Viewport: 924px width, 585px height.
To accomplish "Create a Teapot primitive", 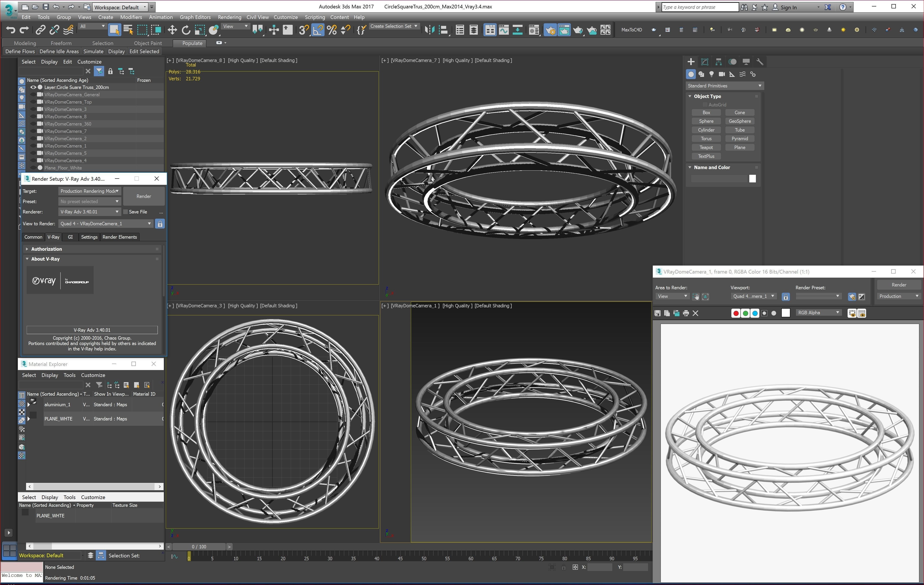I will [x=706, y=148].
